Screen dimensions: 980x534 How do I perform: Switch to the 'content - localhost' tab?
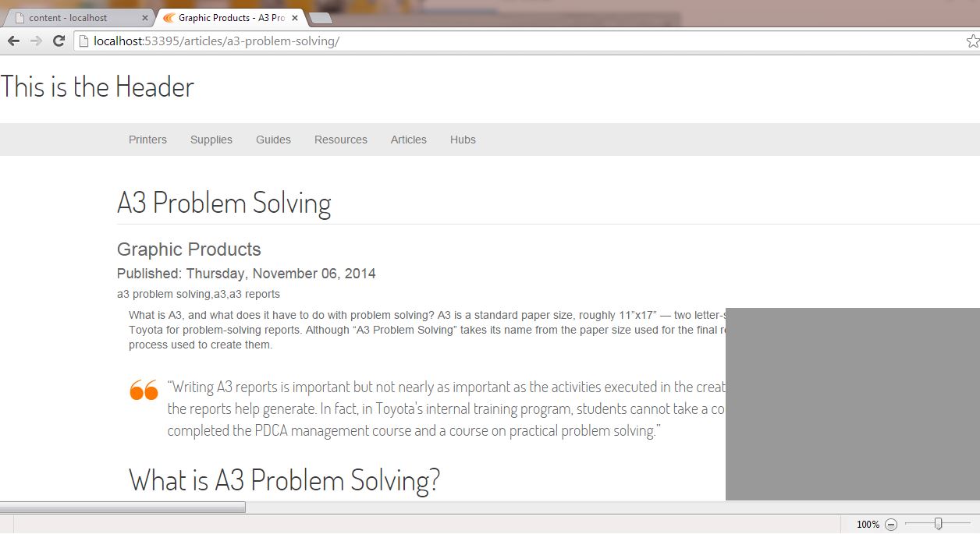pos(74,18)
